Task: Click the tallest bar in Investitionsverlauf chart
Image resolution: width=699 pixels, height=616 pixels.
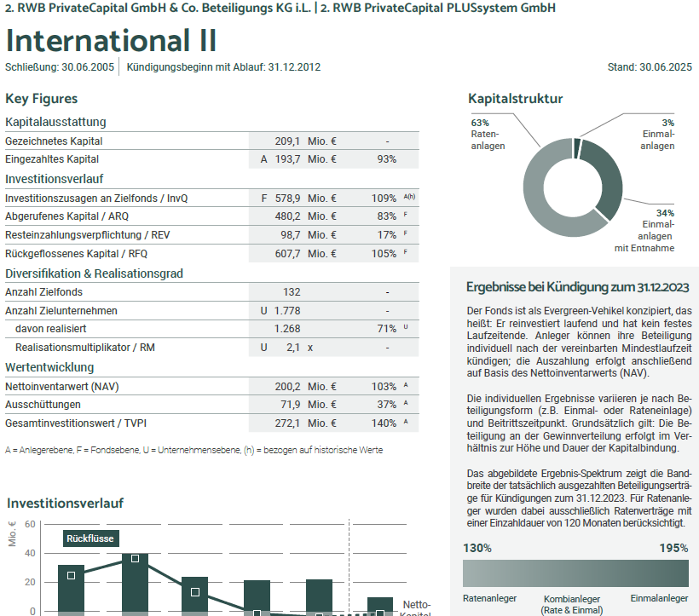Action: coord(135,583)
